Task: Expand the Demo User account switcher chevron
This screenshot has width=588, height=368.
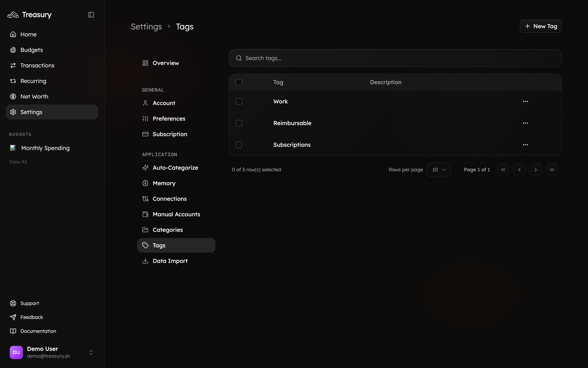Action: pos(91,352)
